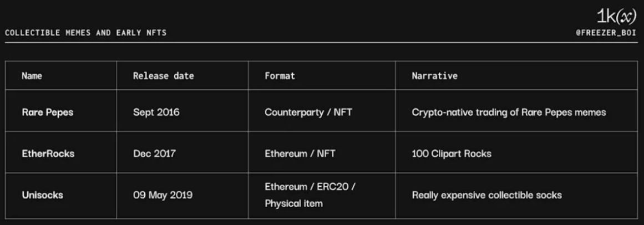Select the Rare Pepes row name
This screenshot has height=225, width=644.
[x=48, y=112]
